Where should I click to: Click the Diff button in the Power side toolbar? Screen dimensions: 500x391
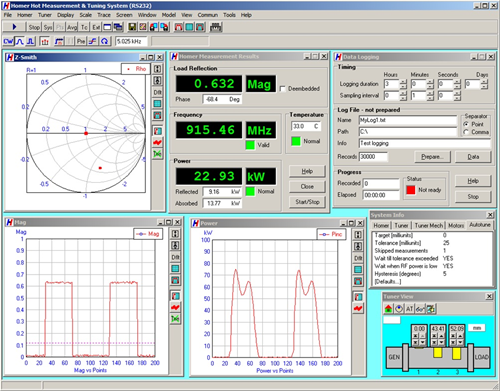[x=358, y=258]
